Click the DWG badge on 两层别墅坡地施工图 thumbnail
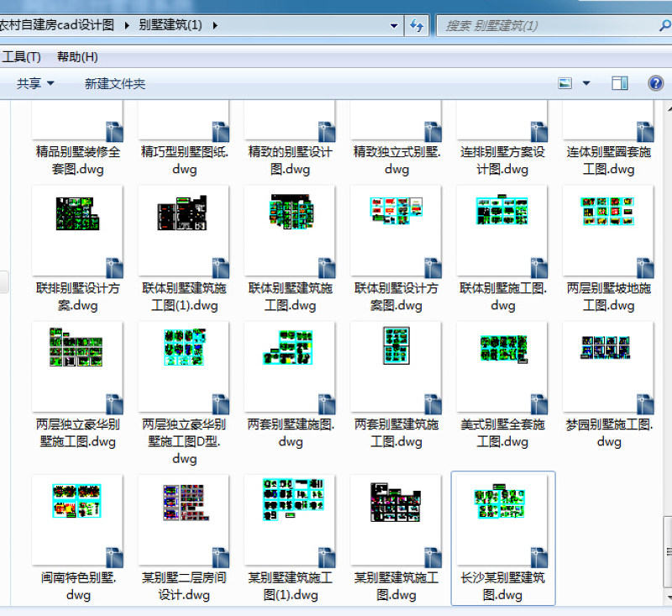This screenshot has height=616, width=672. point(645,268)
